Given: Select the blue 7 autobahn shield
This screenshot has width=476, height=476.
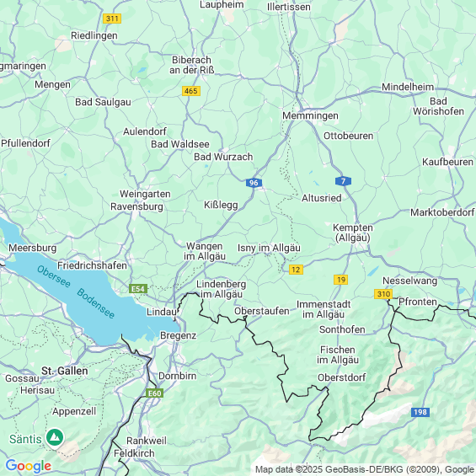Looking at the screenshot, I should click(x=344, y=181).
